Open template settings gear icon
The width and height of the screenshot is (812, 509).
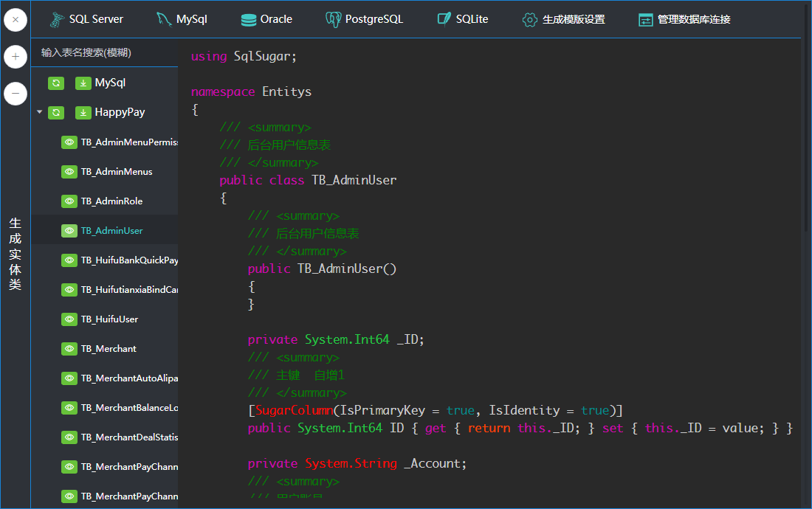coord(529,20)
